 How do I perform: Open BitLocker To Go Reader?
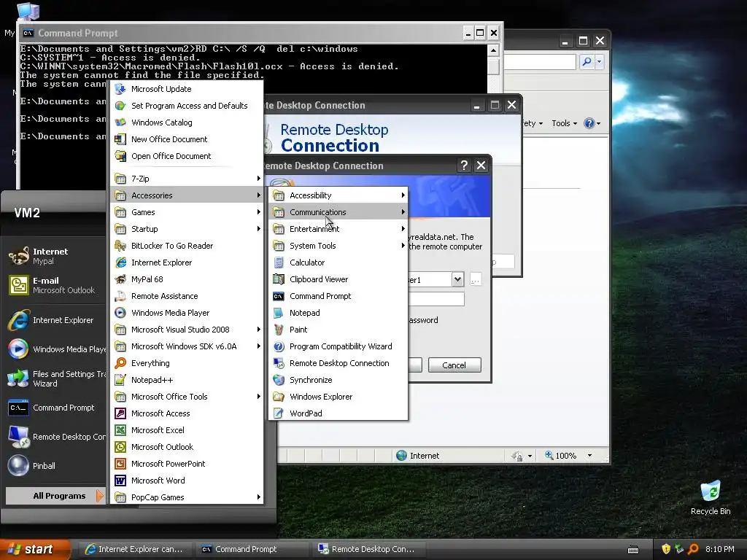(x=187, y=246)
